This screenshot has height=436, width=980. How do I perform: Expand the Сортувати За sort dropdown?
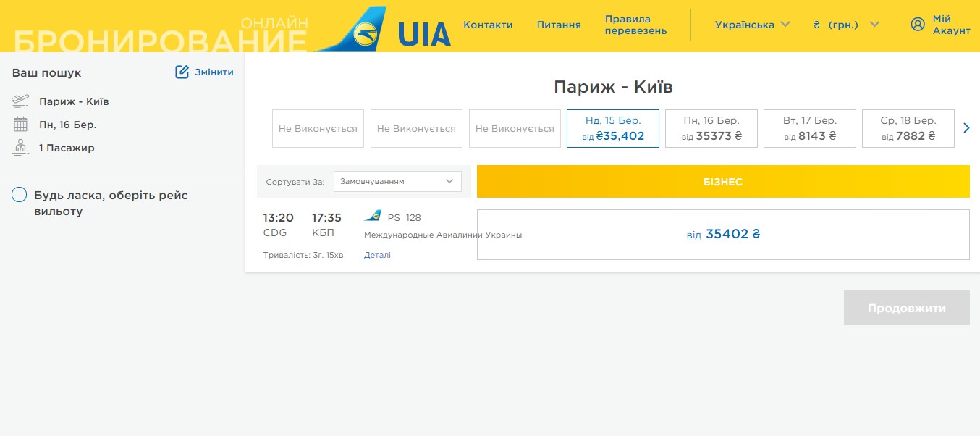397,181
